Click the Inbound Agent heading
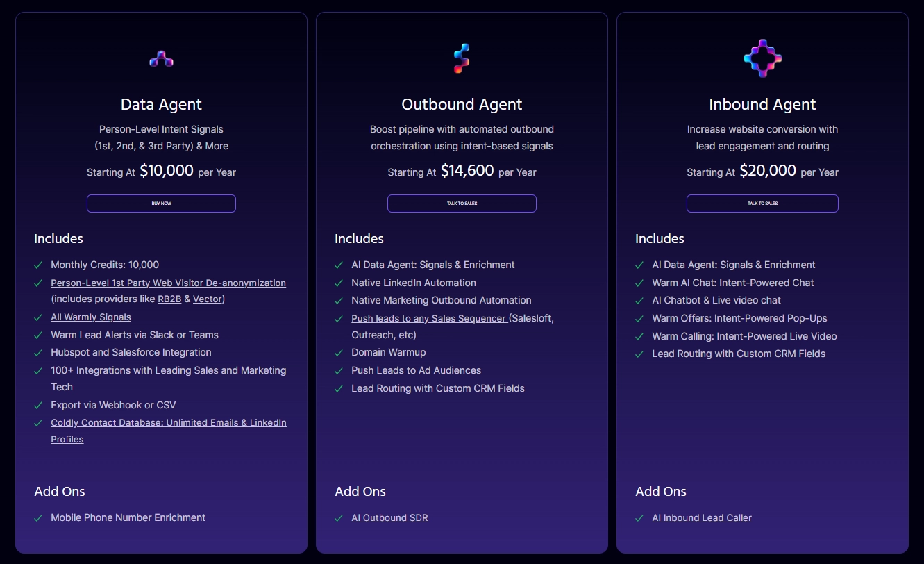Image resolution: width=924 pixels, height=564 pixels. (762, 104)
